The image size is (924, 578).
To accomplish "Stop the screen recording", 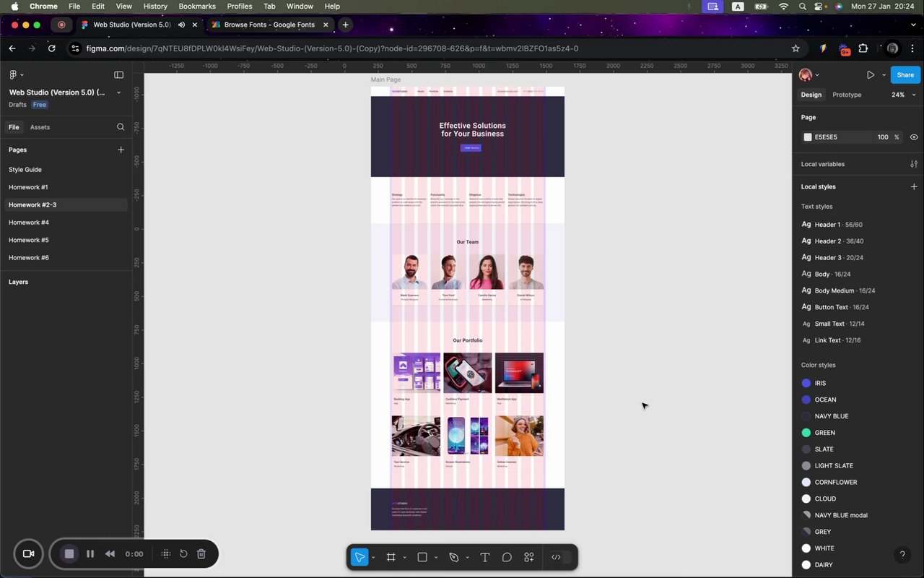I will click(69, 554).
